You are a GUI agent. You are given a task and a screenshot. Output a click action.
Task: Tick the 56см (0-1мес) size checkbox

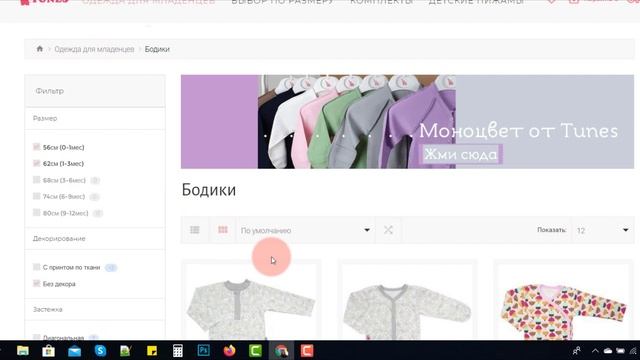[36, 147]
